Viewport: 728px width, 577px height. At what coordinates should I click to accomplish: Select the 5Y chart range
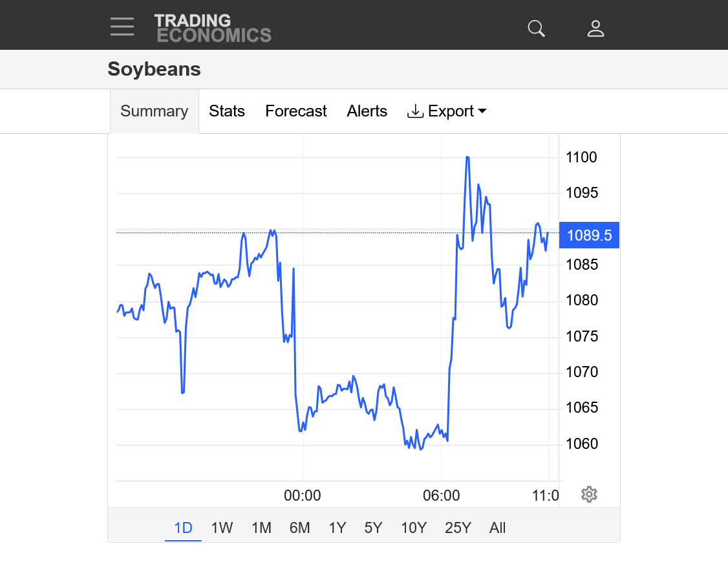tap(373, 528)
